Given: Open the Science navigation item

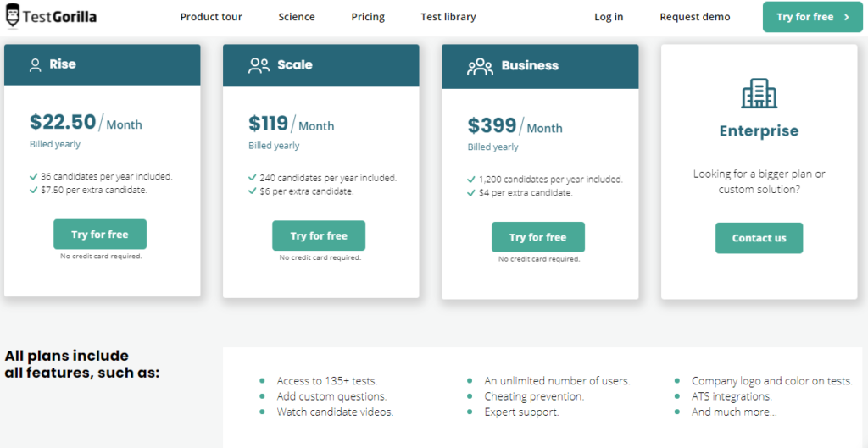Looking at the screenshot, I should point(297,17).
